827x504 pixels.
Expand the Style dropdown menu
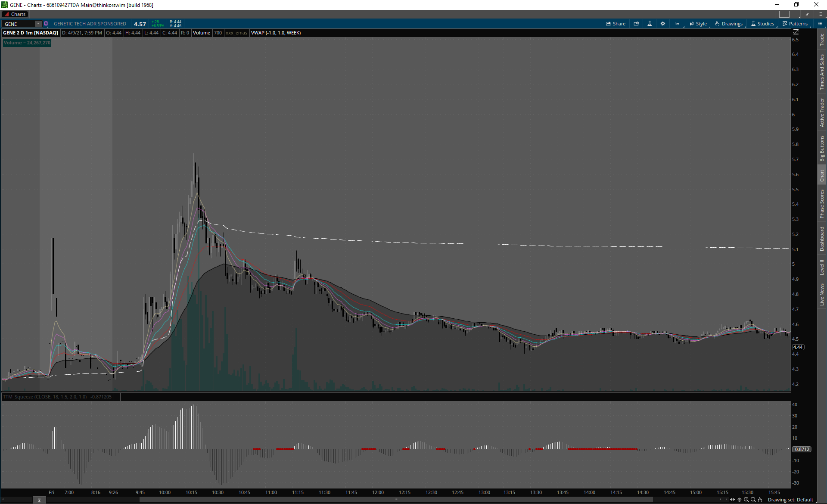pyautogui.click(x=698, y=24)
